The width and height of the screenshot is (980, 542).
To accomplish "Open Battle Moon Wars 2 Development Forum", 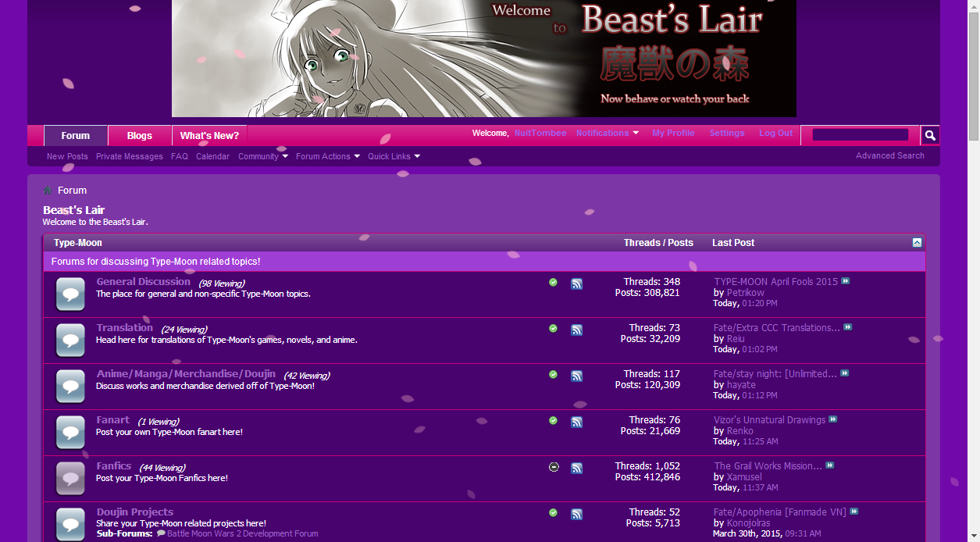I will [243, 533].
